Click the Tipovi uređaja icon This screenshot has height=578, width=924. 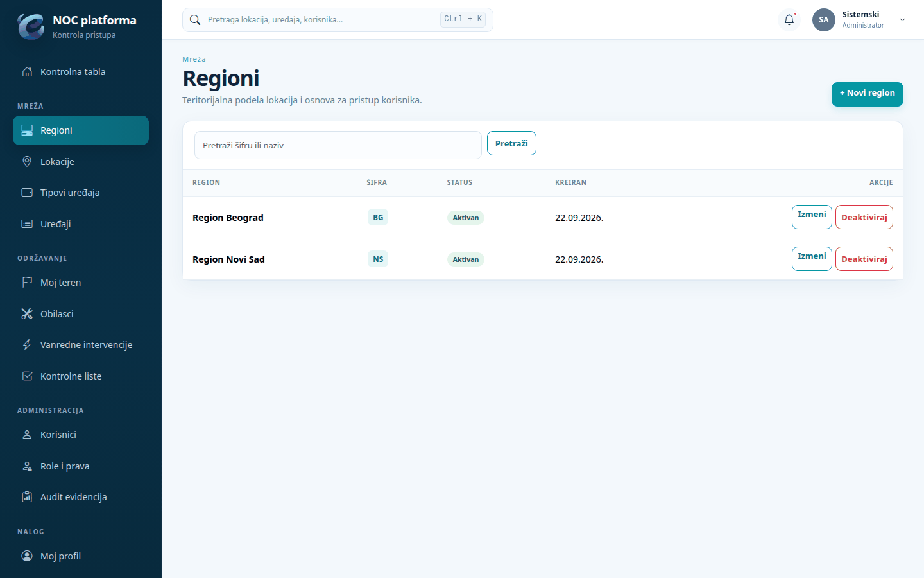pyautogui.click(x=27, y=193)
